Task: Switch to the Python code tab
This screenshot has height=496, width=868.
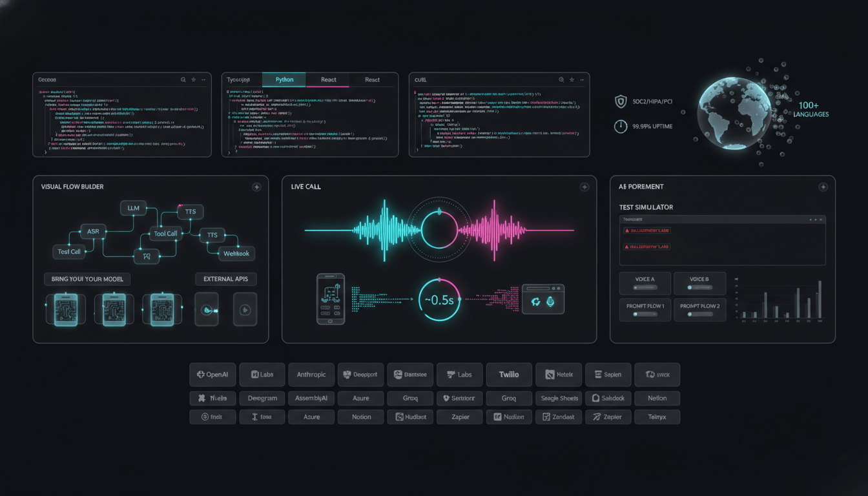Action: (284, 80)
